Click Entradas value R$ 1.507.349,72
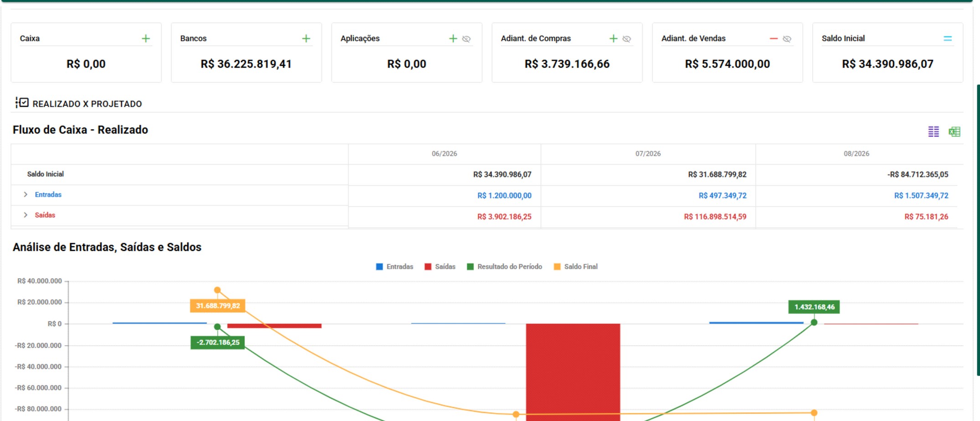 pos(921,196)
